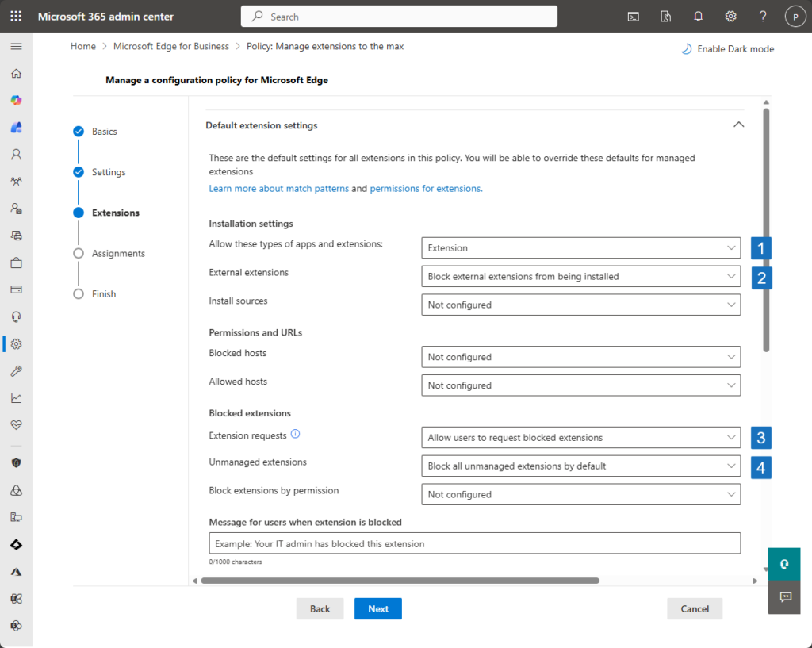Open the External extensions dropdown
This screenshot has width=812, height=648.
580,277
